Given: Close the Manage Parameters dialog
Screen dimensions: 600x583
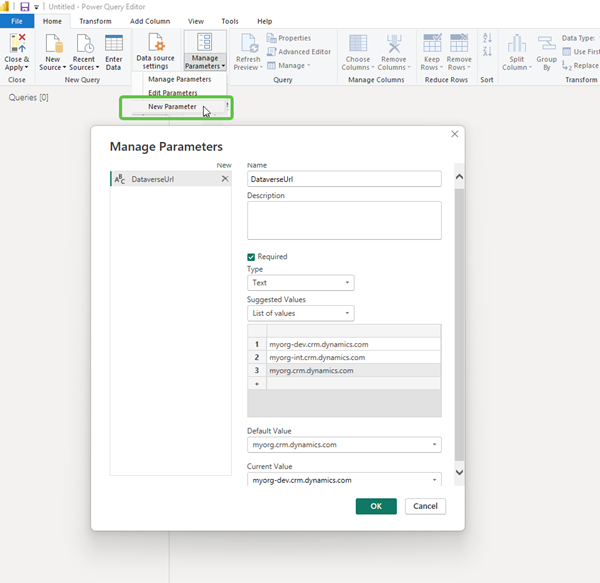Looking at the screenshot, I should pos(455,134).
